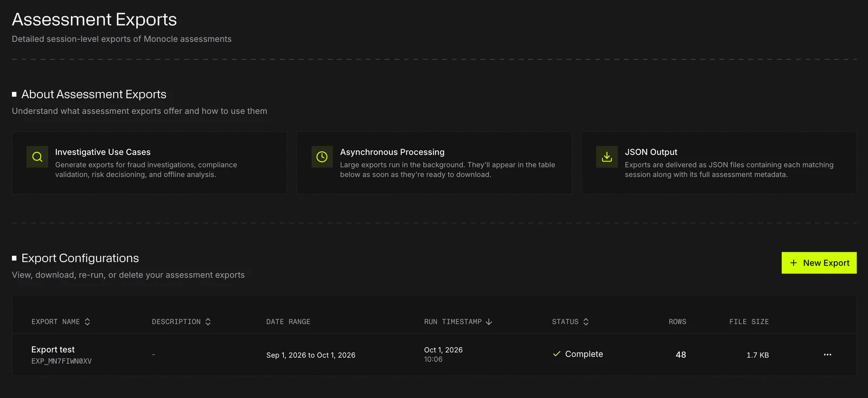Image resolution: width=868 pixels, height=398 pixels.
Task: Click the Date Range column header
Action: coord(288,322)
